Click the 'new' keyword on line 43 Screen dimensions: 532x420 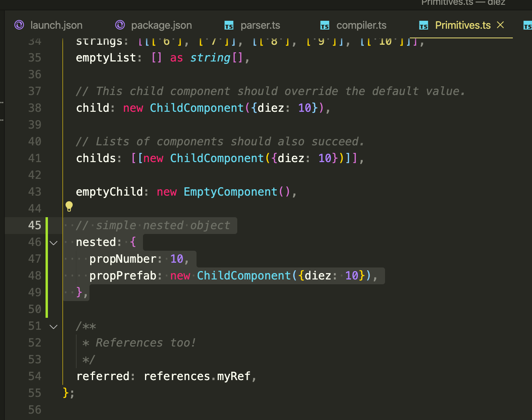pyautogui.click(x=167, y=192)
